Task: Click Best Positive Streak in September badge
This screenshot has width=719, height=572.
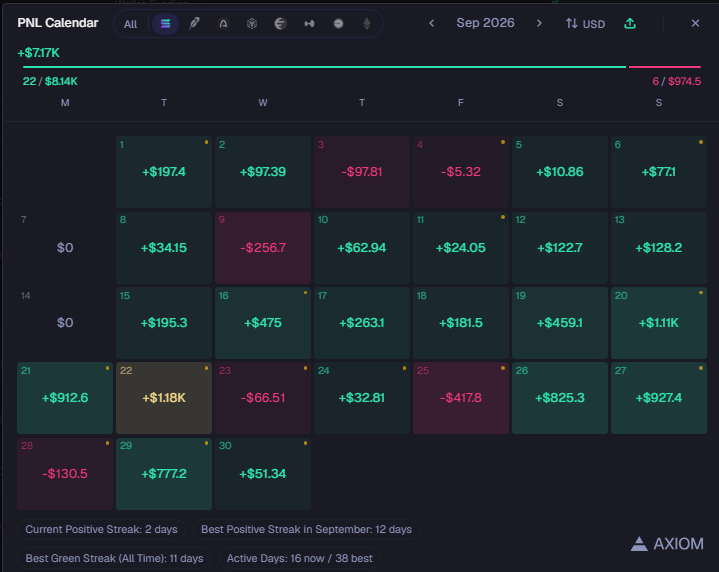Action: coord(306,529)
